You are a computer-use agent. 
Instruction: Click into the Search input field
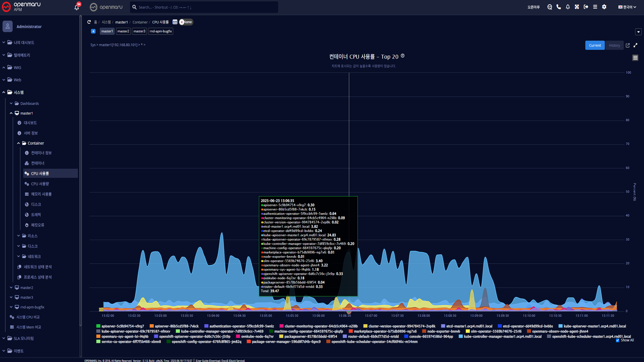[205, 7]
